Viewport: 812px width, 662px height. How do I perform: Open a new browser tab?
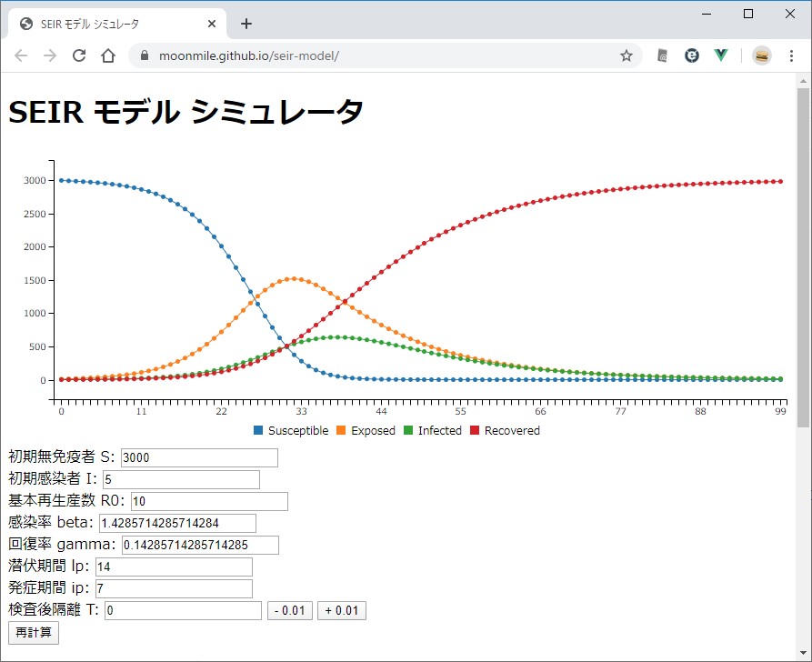(246, 24)
